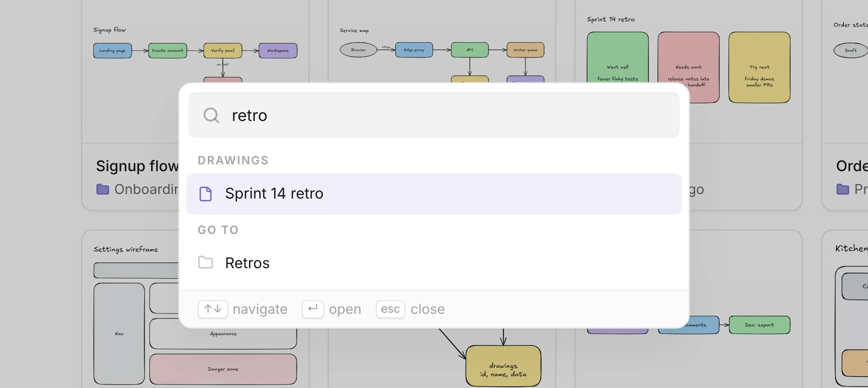This screenshot has height=388, width=868.
Task: Click the DRAWINGS section heading
Action: [x=233, y=161]
